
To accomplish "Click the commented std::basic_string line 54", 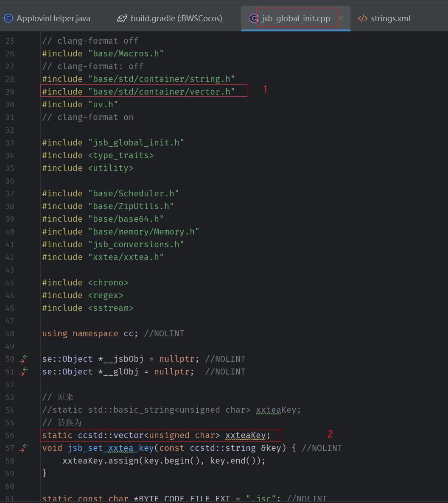I will point(172,410).
